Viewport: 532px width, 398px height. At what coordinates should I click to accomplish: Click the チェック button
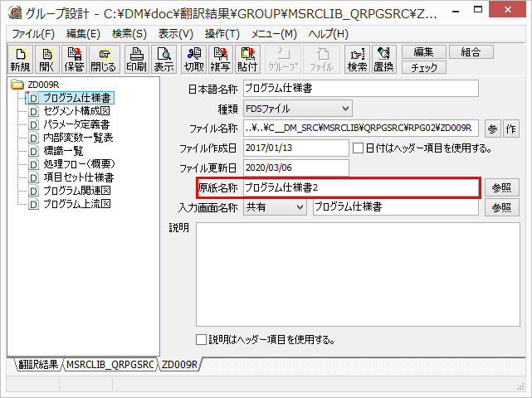pyautogui.click(x=424, y=67)
